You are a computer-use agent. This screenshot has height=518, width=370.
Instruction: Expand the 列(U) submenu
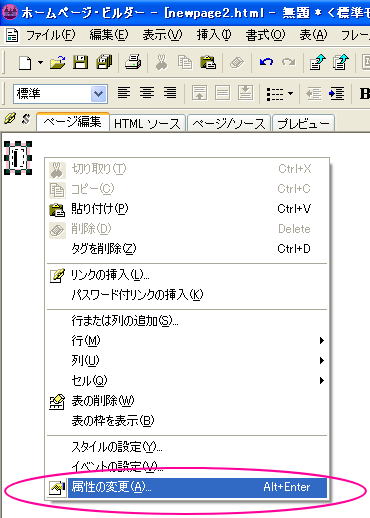187,361
